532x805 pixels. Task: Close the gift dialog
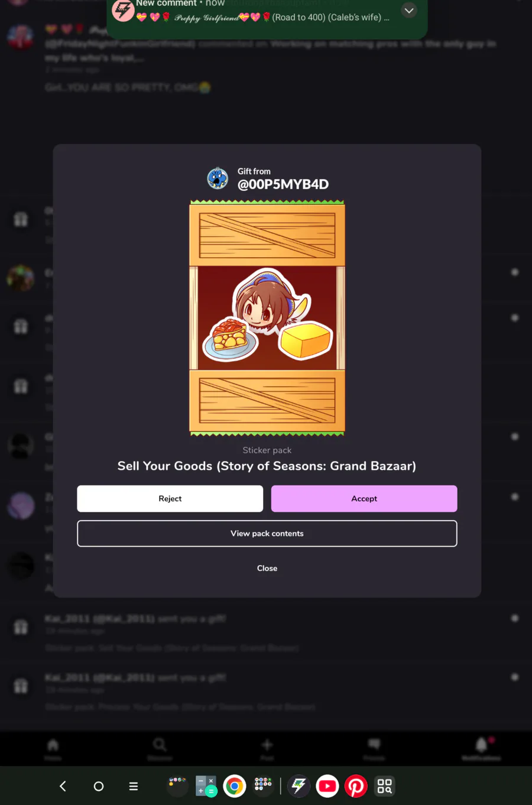[267, 569]
